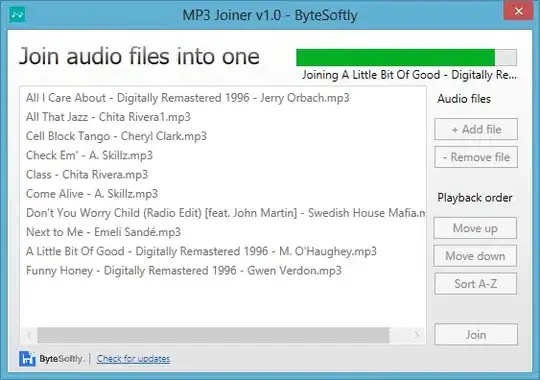Select All That Jazz - Chita Rivera1.mp3

tap(223, 117)
